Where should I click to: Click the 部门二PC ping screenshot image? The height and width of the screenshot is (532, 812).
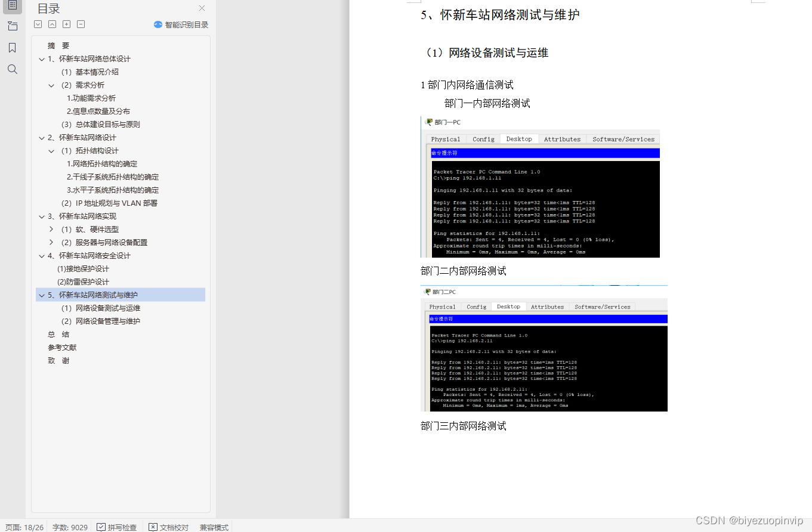[x=544, y=348]
